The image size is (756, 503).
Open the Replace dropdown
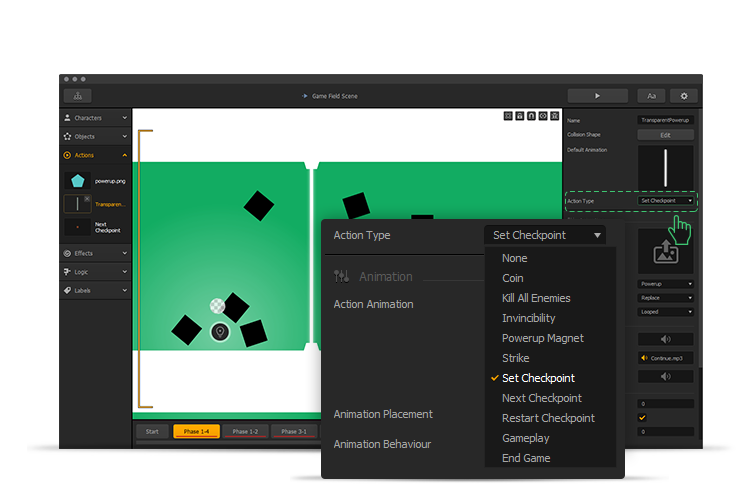(665, 298)
